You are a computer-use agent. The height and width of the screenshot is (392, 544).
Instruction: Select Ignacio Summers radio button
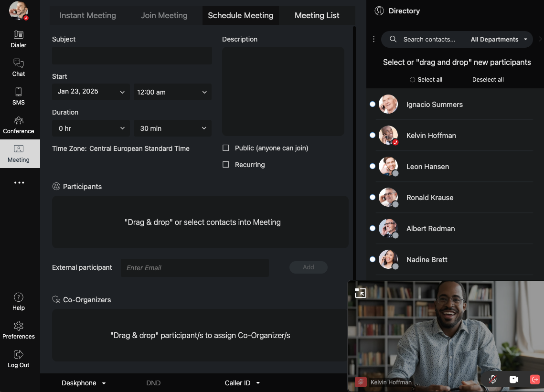(x=373, y=104)
